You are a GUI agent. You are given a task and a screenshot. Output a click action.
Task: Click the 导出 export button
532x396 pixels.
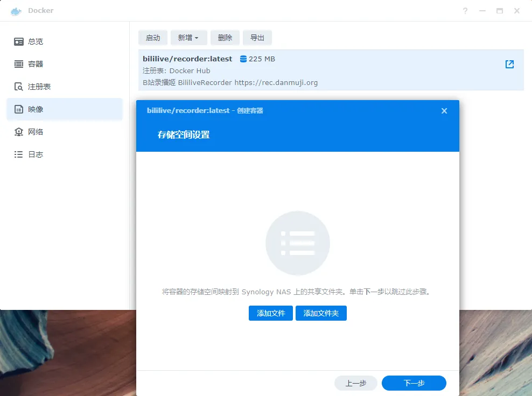click(x=257, y=38)
